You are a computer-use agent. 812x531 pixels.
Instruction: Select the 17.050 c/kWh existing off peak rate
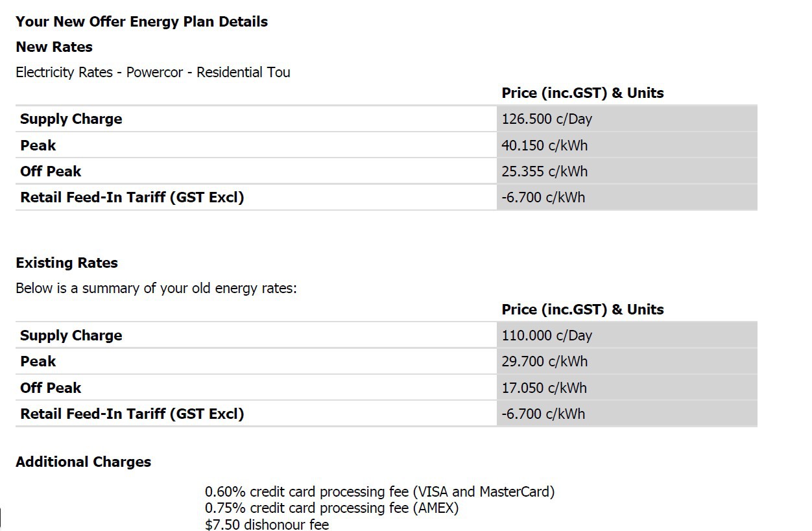(x=543, y=388)
